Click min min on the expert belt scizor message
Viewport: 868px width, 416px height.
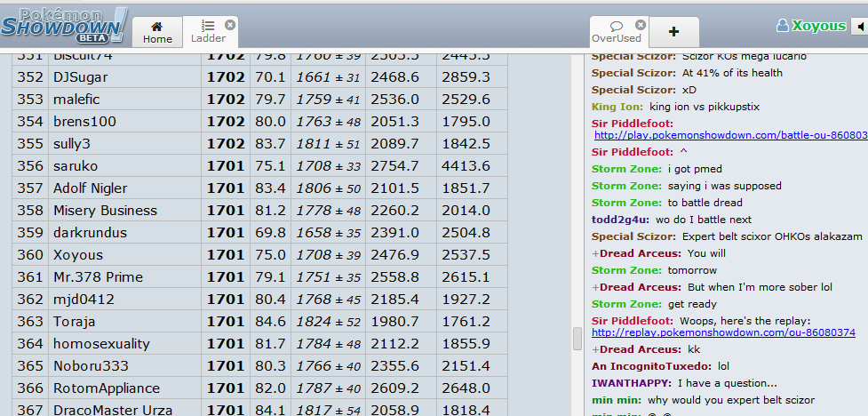(x=615, y=400)
